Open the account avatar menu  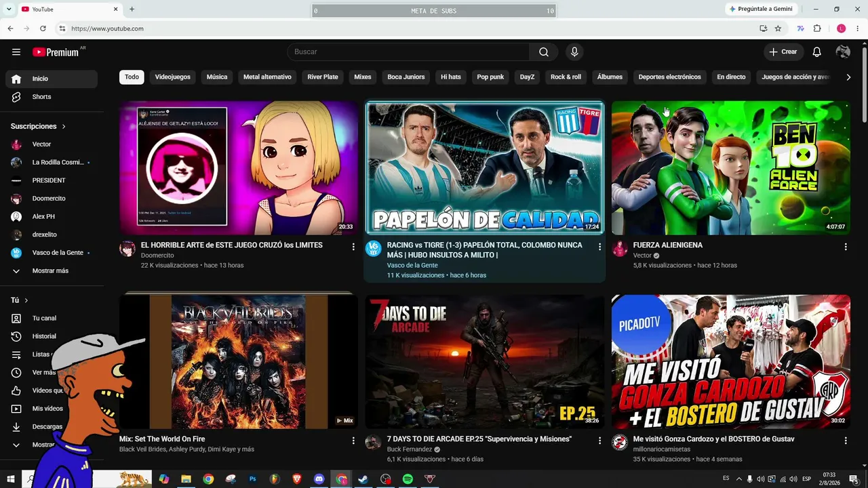click(843, 52)
